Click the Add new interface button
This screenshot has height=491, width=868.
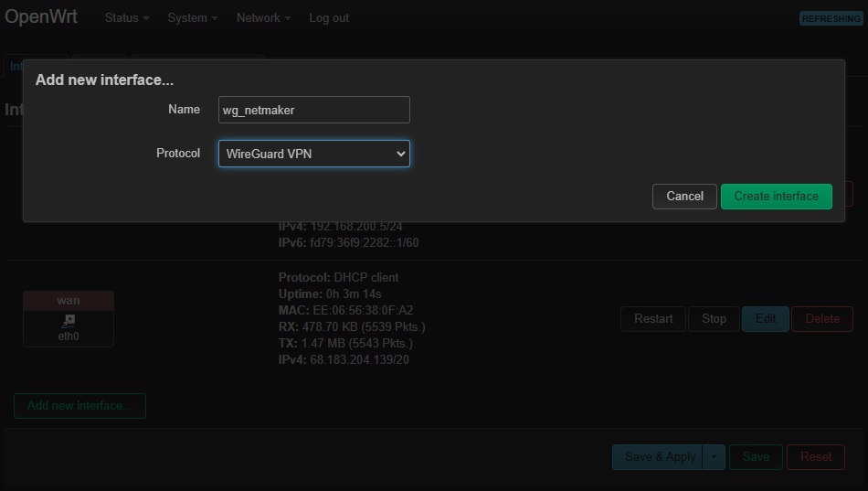[x=79, y=406]
